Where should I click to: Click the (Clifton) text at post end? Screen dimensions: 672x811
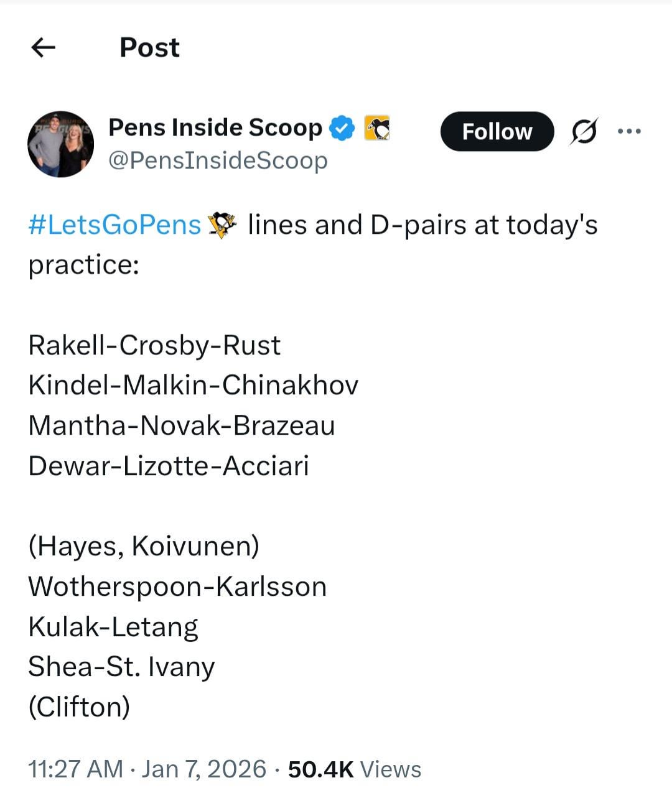(79, 707)
